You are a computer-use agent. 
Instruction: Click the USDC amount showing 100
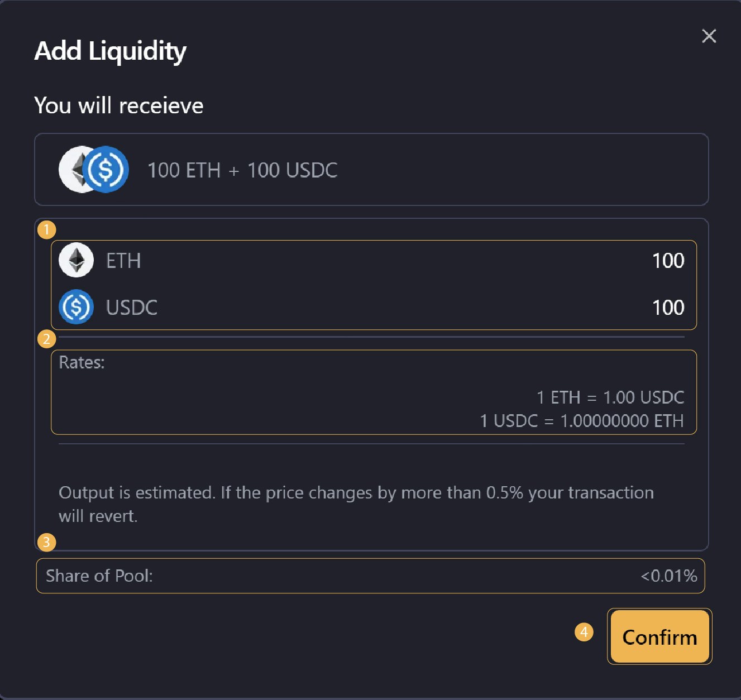(x=668, y=307)
